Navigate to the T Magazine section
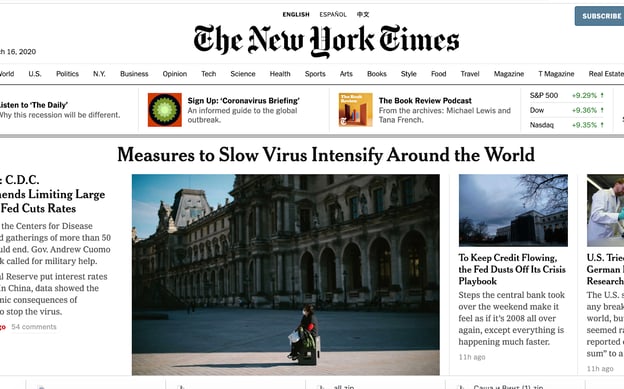 point(556,74)
